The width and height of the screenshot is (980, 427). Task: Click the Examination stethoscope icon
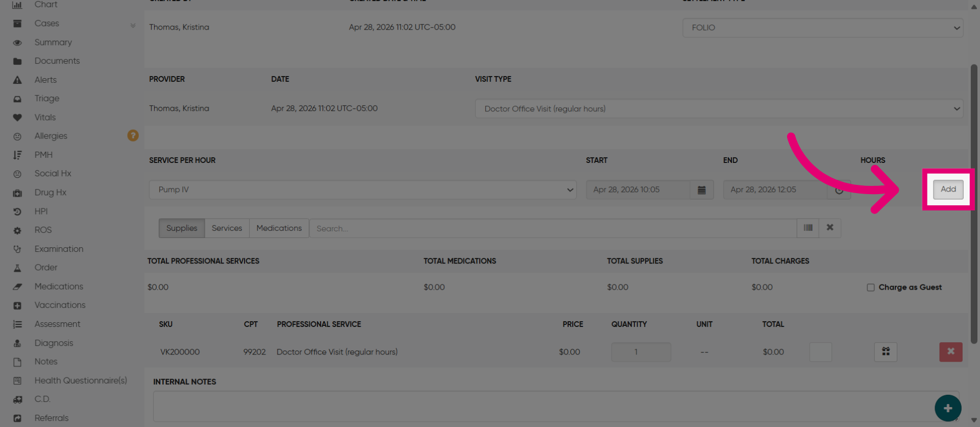coord(17,249)
